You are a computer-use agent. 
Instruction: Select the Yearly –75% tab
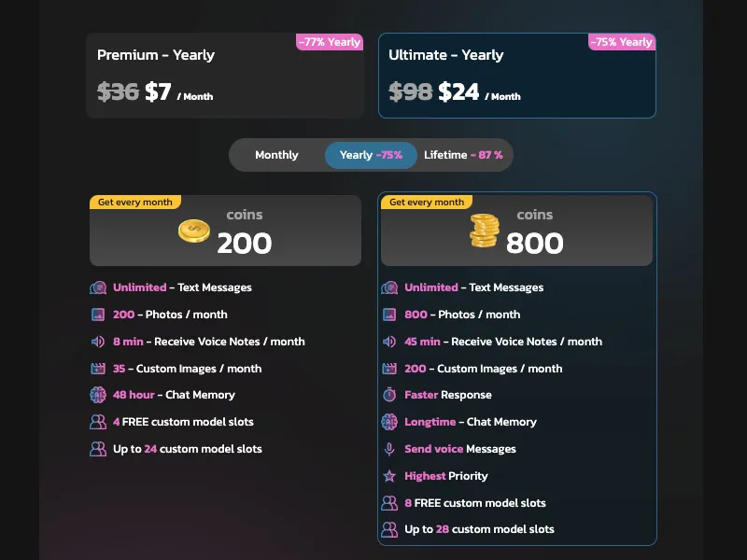(370, 155)
